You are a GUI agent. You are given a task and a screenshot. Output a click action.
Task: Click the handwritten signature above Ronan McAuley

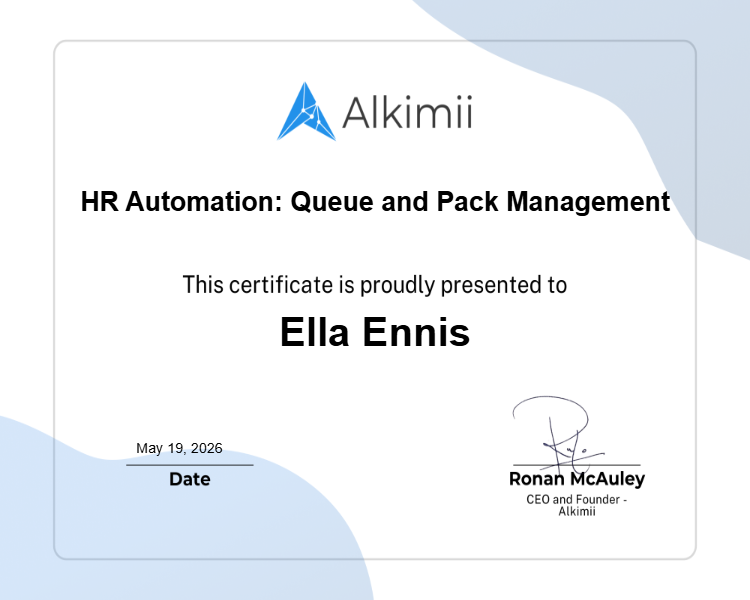tap(557, 433)
